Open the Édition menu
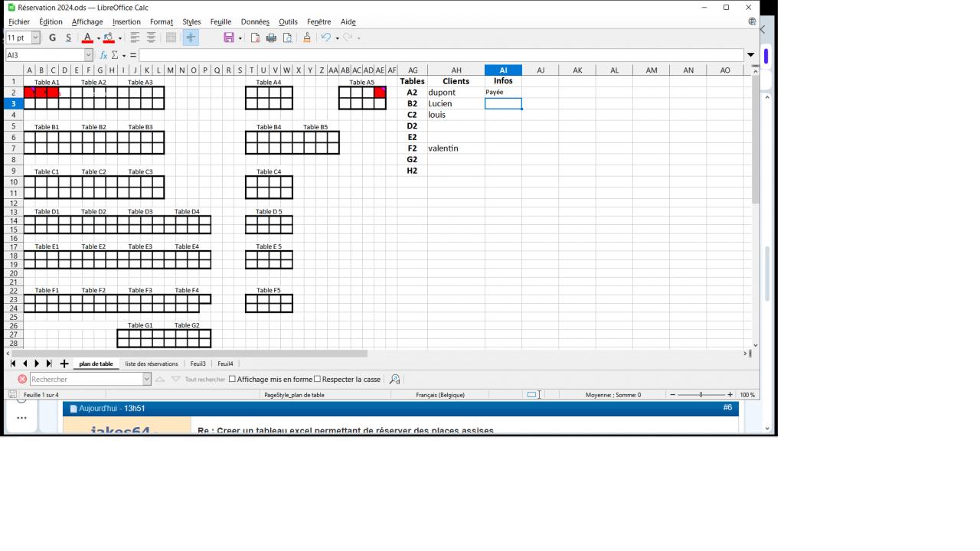 pos(51,21)
